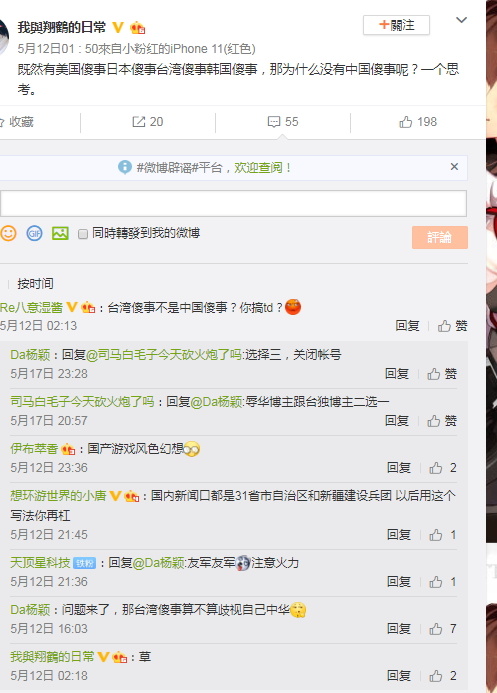Focus the comment text input box
This screenshot has height=693, width=497.
[x=233, y=203]
